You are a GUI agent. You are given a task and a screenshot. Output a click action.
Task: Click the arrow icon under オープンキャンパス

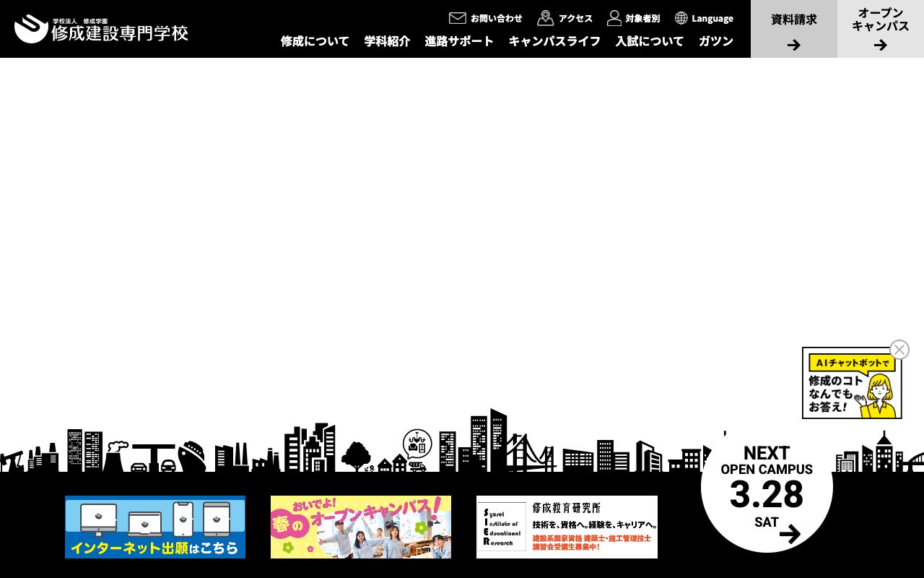(881, 45)
